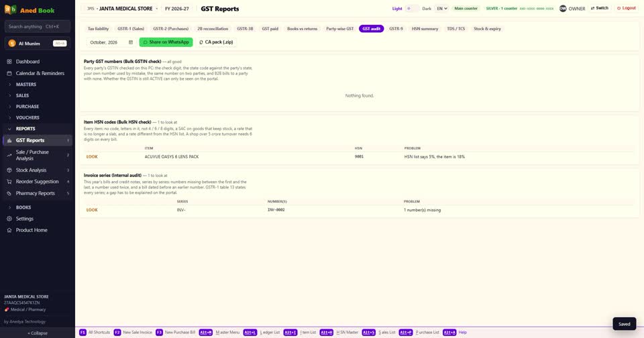This screenshot has height=338, width=644.
Task: Click the CA pack file icon
Action: click(x=201, y=42)
